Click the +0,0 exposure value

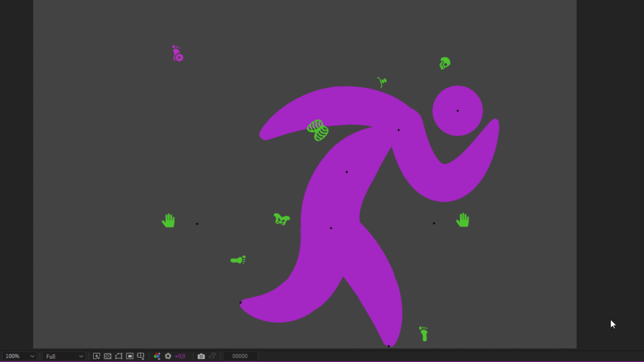point(180,356)
